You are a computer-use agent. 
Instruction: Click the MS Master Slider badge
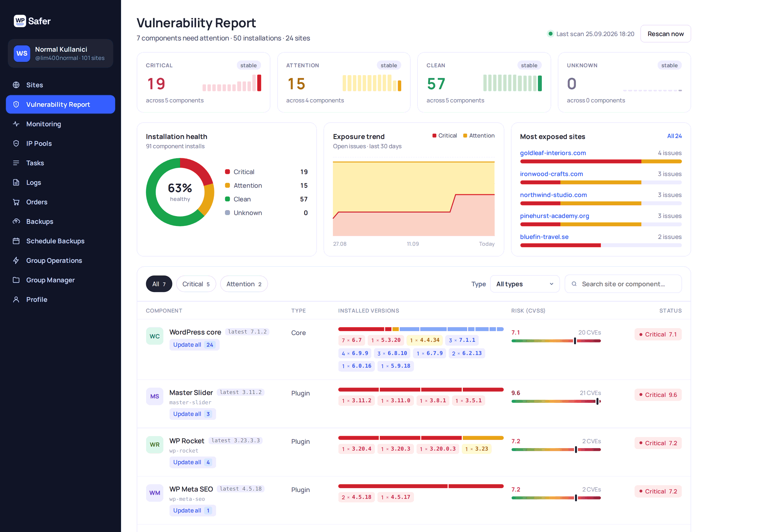click(155, 396)
